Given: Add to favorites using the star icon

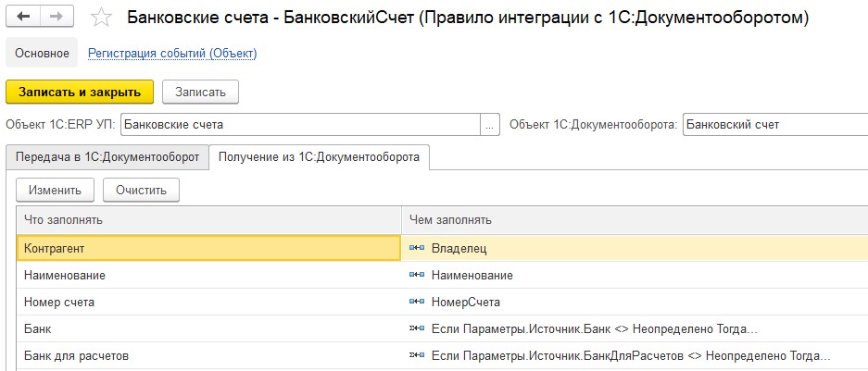Looking at the screenshot, I should pyautogui.click(x=101, y=18).
